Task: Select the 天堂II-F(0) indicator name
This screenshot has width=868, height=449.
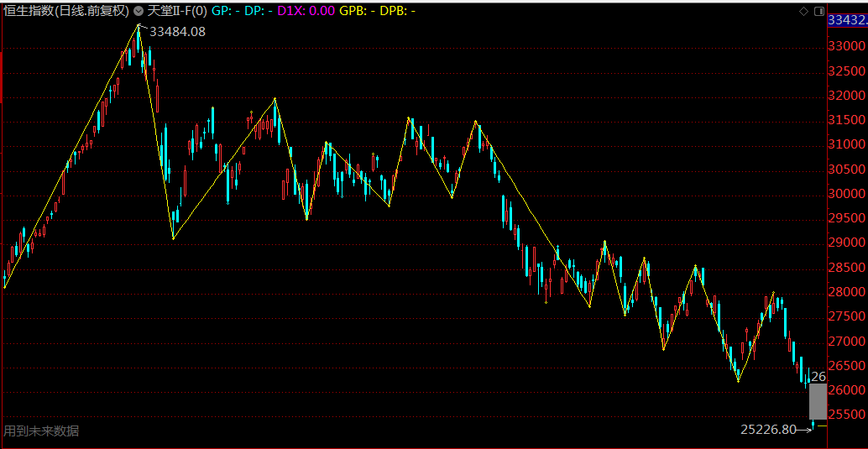Action: coord(177,11)
